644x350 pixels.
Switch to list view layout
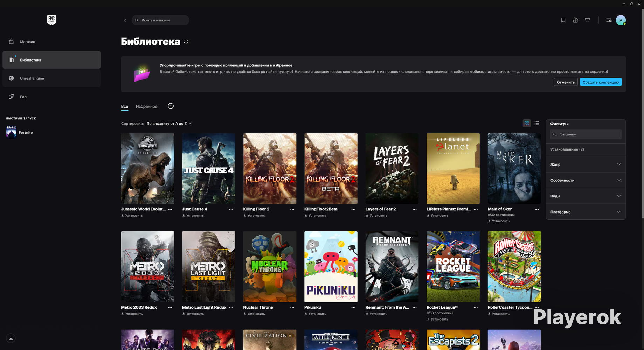click(537, 123)
